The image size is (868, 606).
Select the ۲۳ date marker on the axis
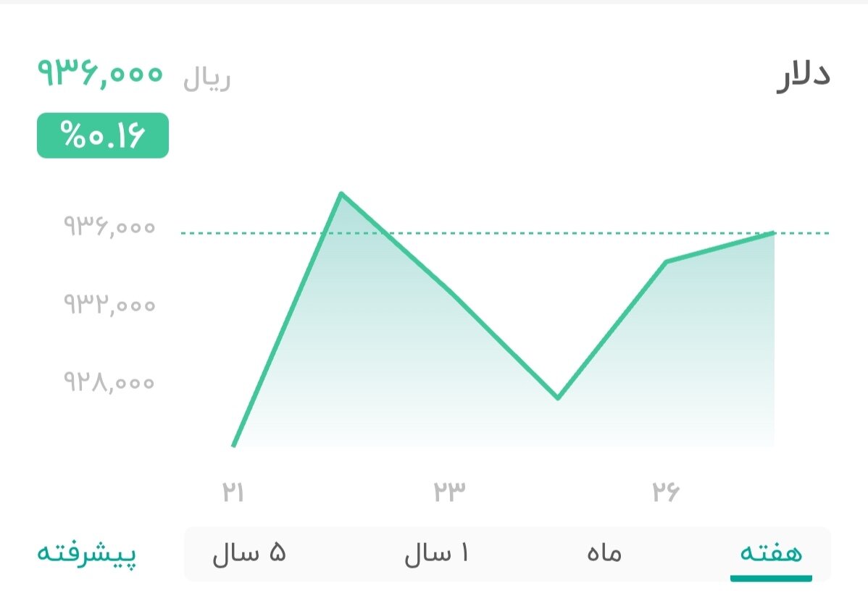(449, 490)
